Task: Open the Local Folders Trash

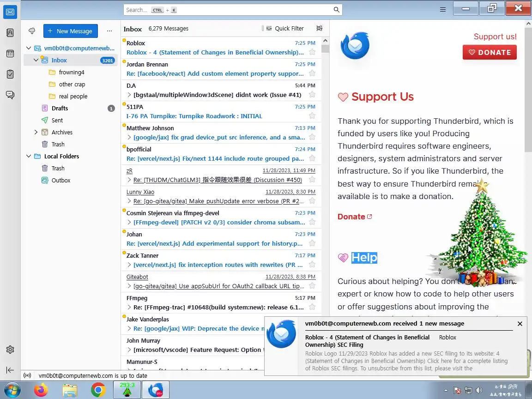Action: point(71,168)
